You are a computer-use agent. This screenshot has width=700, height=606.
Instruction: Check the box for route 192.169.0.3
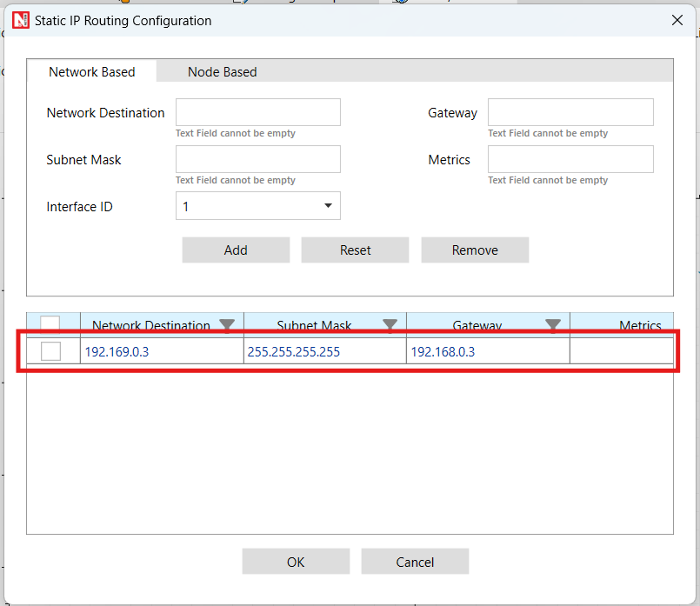(51, 351)
